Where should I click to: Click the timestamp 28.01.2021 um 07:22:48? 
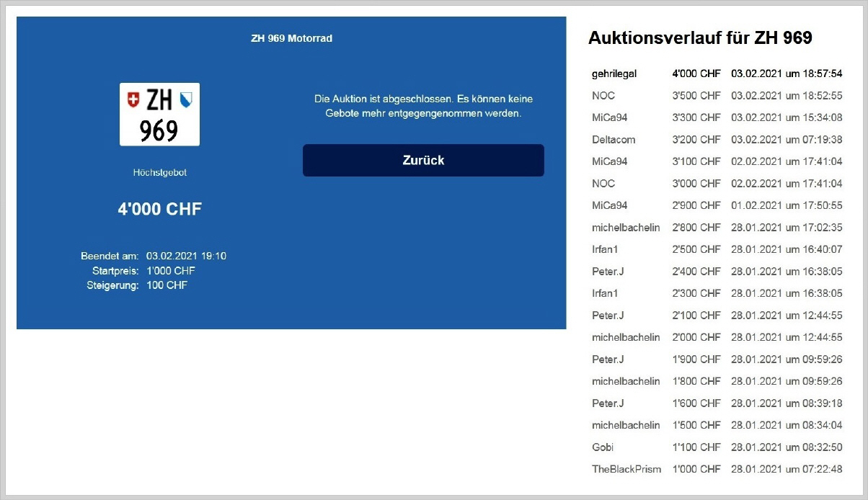787,469
